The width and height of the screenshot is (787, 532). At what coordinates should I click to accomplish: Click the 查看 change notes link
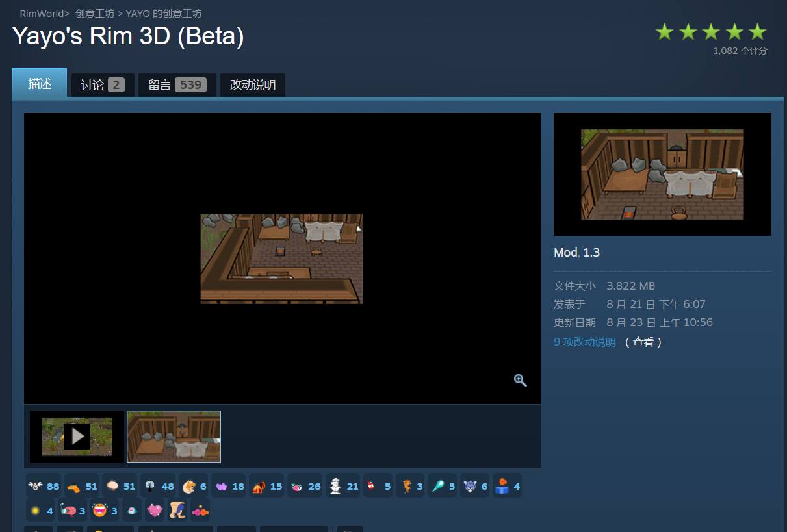[x=643, y=342]
